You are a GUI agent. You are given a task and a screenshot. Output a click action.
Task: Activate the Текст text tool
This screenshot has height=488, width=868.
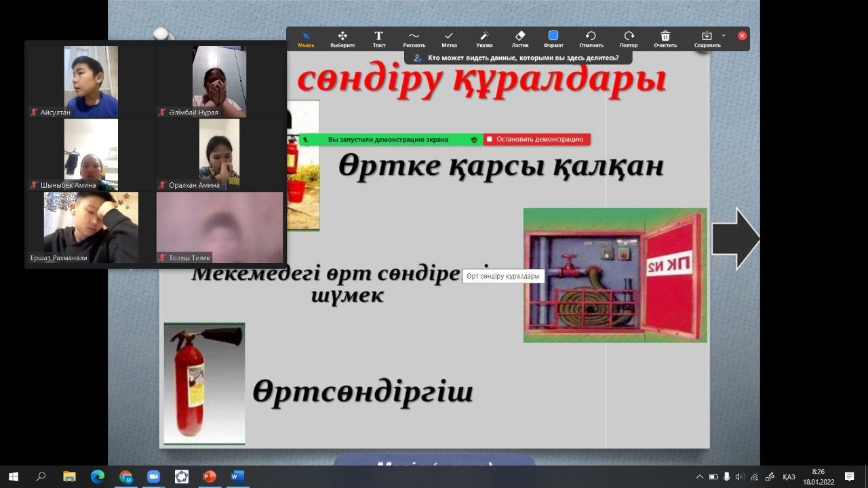click(x=379, y=39)
